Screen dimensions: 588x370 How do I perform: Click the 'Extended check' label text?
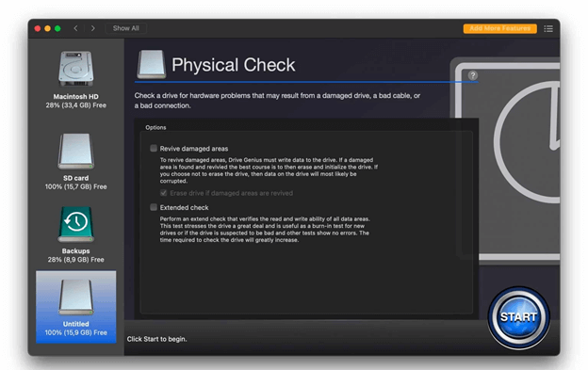[x=184, y=207]
